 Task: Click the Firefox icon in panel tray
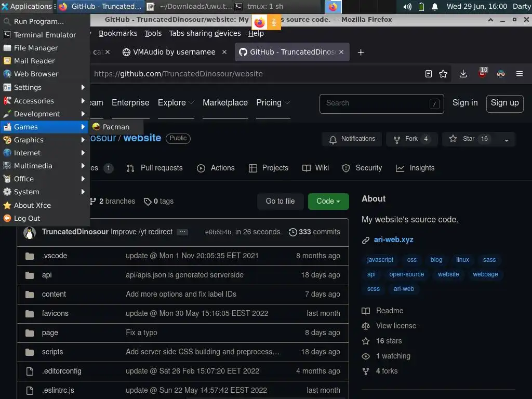pyautogui.click(x=333, y=6)
